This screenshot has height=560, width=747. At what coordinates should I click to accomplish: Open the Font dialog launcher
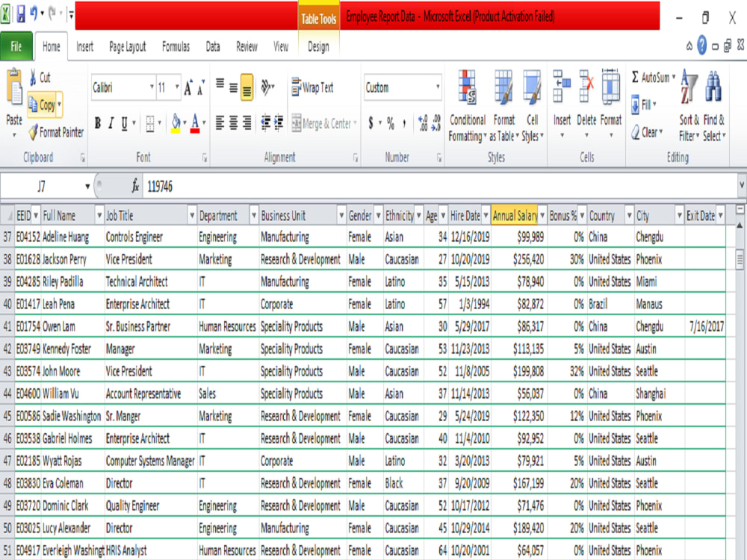pyautogui.click(x=205, y=158)
